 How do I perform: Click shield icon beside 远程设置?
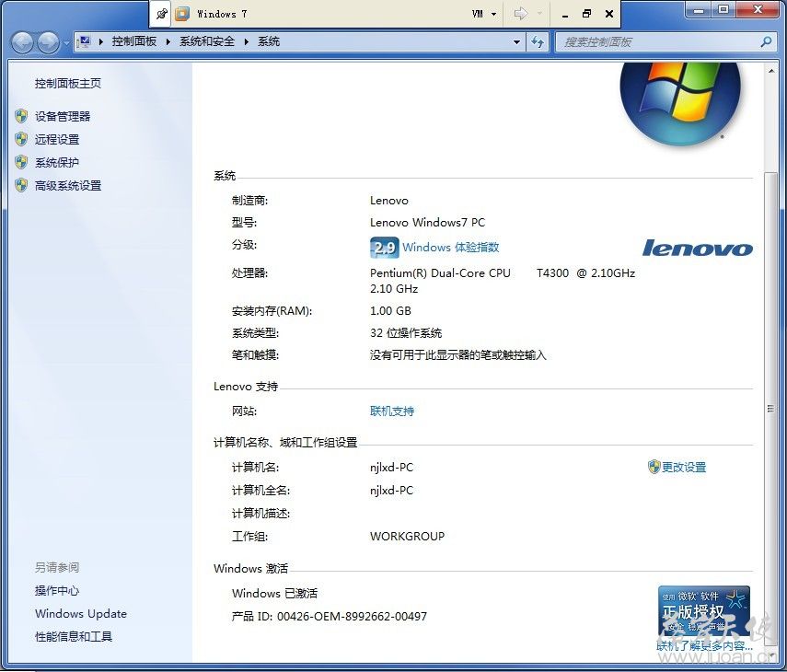pos(21,140)
